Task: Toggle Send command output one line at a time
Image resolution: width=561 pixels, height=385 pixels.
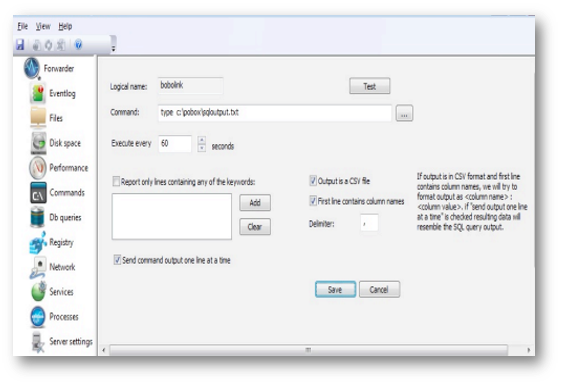Action: (117, 260)
